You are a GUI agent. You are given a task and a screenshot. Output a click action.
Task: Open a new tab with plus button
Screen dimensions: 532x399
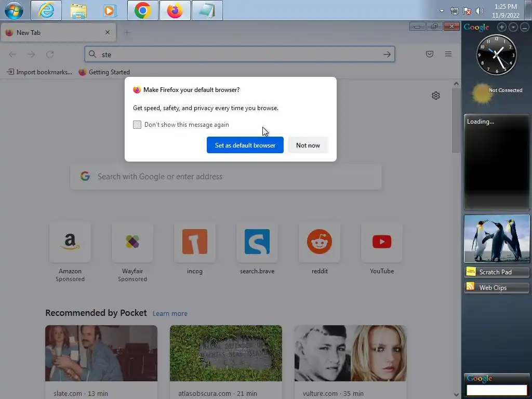(127, 33)
